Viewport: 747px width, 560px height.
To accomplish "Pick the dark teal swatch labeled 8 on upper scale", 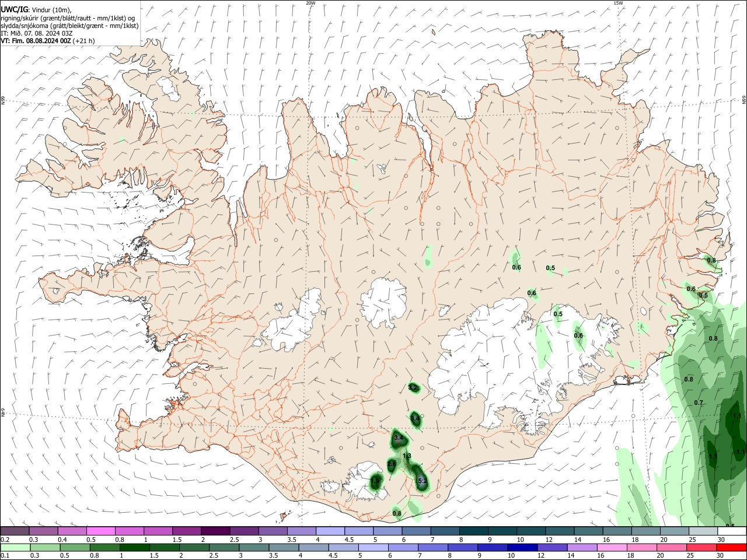I will (x=474, y=531).
